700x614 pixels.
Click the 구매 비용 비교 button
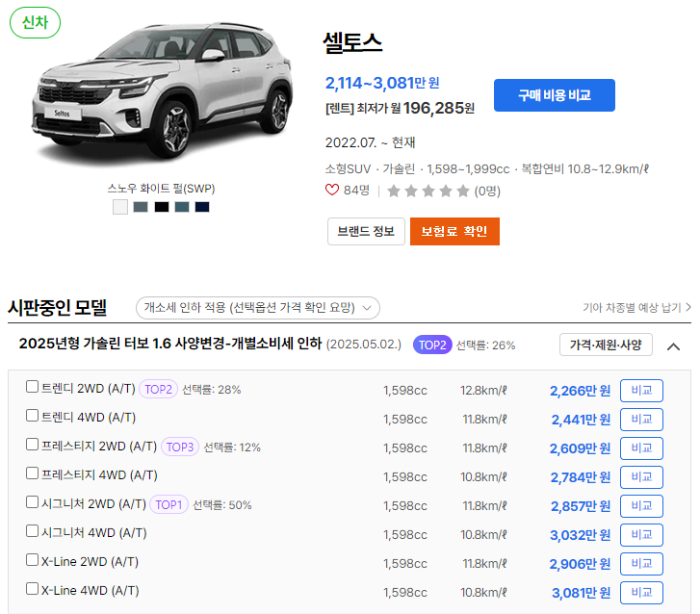tap(554, 95)
